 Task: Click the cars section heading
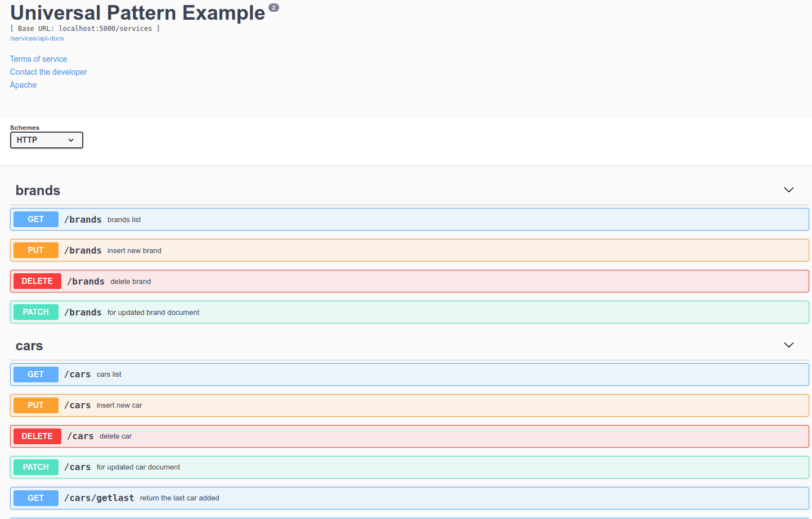pyautogui.click(x=29, y=346)
